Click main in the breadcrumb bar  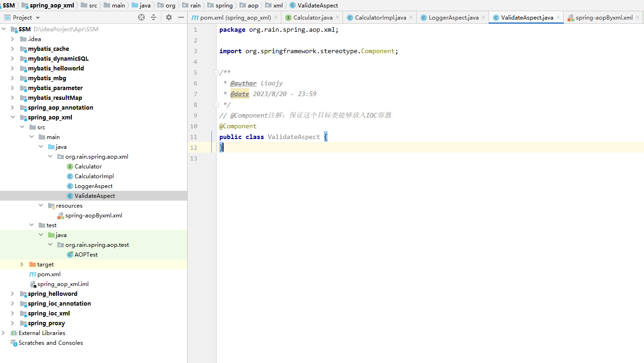tap(114, 6)
